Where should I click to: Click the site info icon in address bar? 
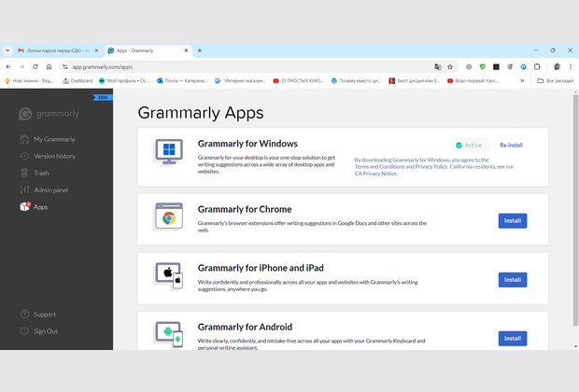tap(65, 67)
